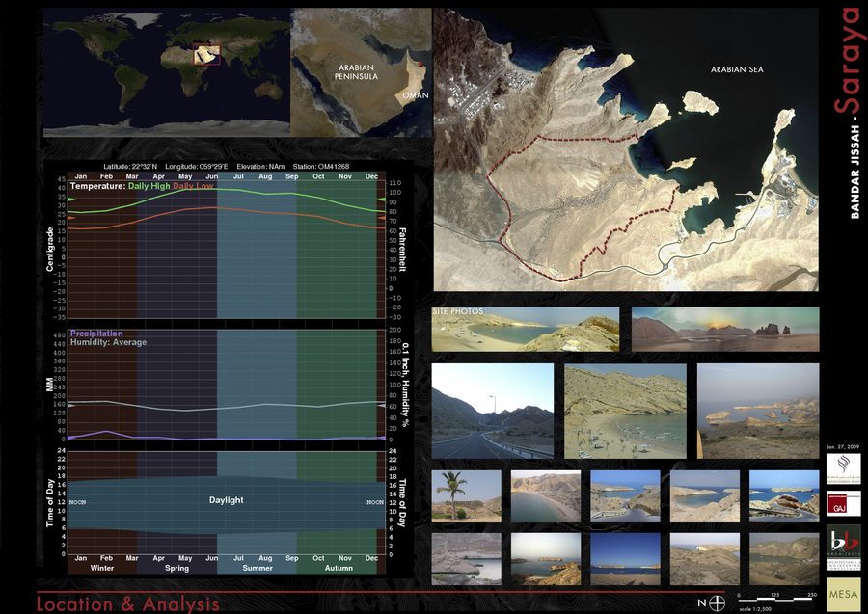The width and height of the screenshot is (868, 614).
Task: Click the purple 'Precipitation' legend label
Action: pyautogui.click(x=96, y=334)
